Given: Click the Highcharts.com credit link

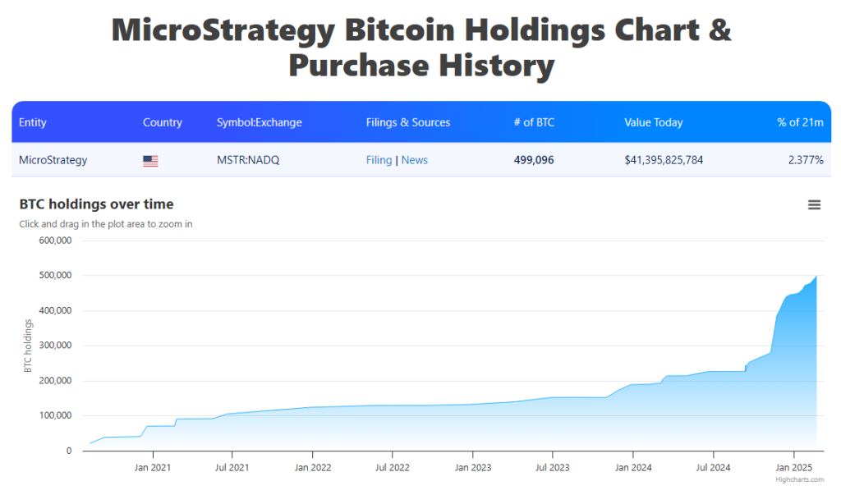Looking at the screenshot, I should tap(799, 479).
